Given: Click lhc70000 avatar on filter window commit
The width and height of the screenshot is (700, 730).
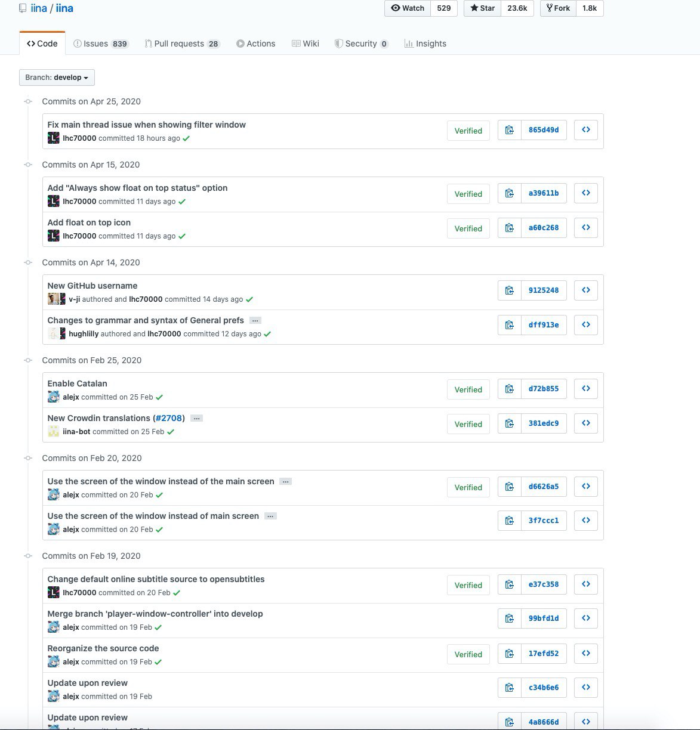Looking at the screenshot, I should [x=53, y=138].
